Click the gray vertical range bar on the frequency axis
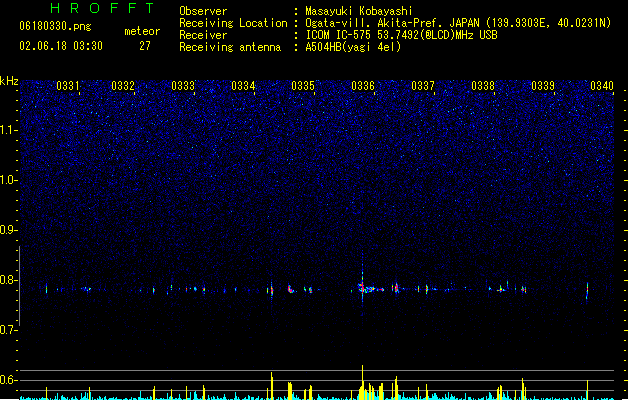This screenshot has height=400, width=629. click(20, 286)
